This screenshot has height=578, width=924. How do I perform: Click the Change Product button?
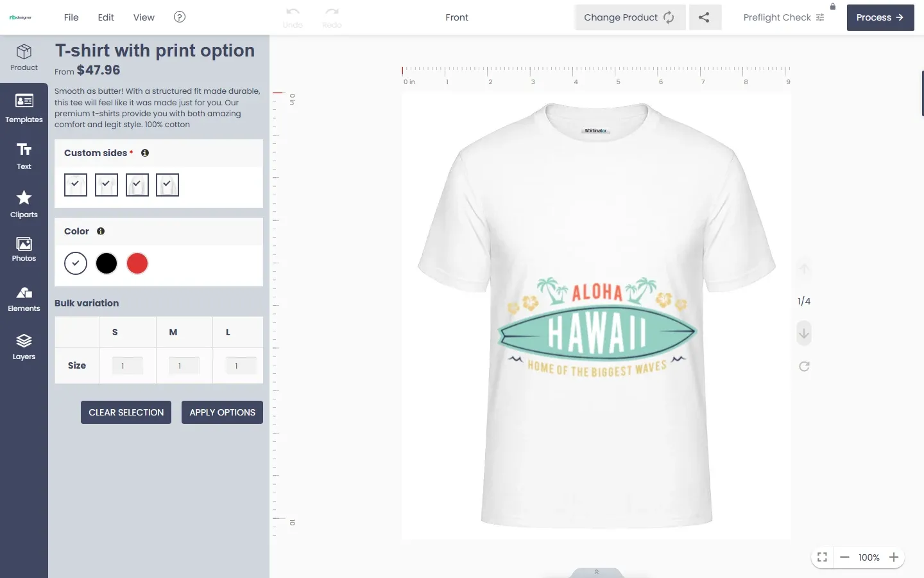point(630,17)
